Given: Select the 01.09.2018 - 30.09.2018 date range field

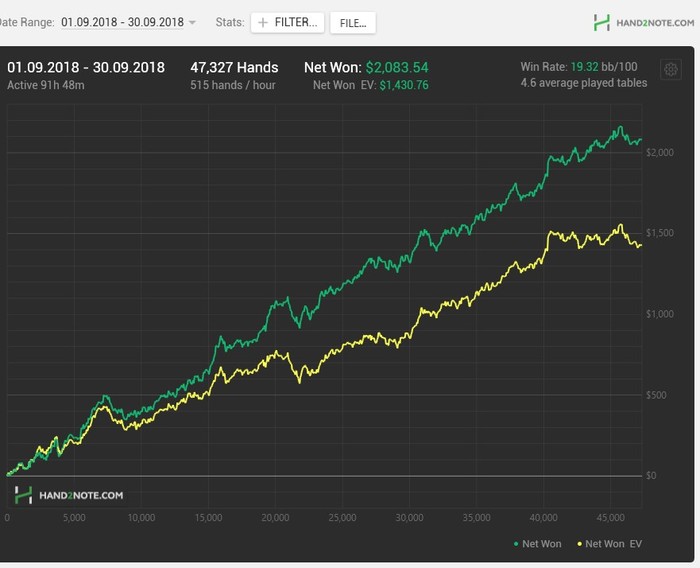Looking at the screenshot, I should [122, 22].
